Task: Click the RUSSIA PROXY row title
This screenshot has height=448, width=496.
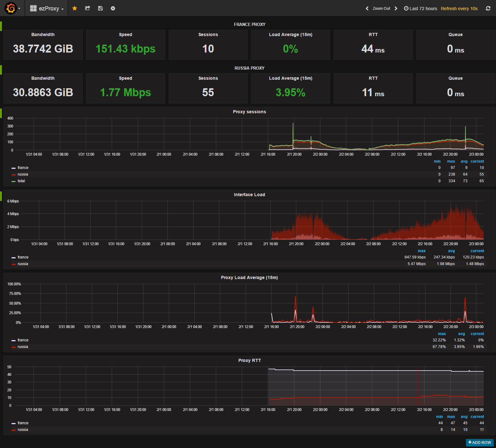Action: coord(249,68)
